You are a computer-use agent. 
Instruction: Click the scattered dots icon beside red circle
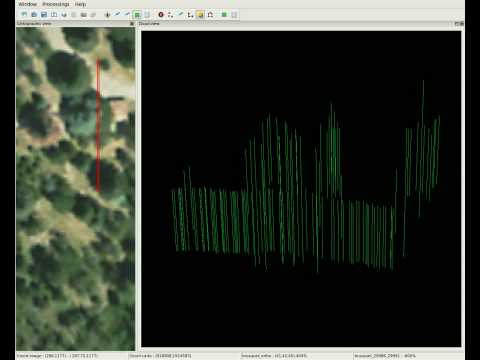click(171, 15)
